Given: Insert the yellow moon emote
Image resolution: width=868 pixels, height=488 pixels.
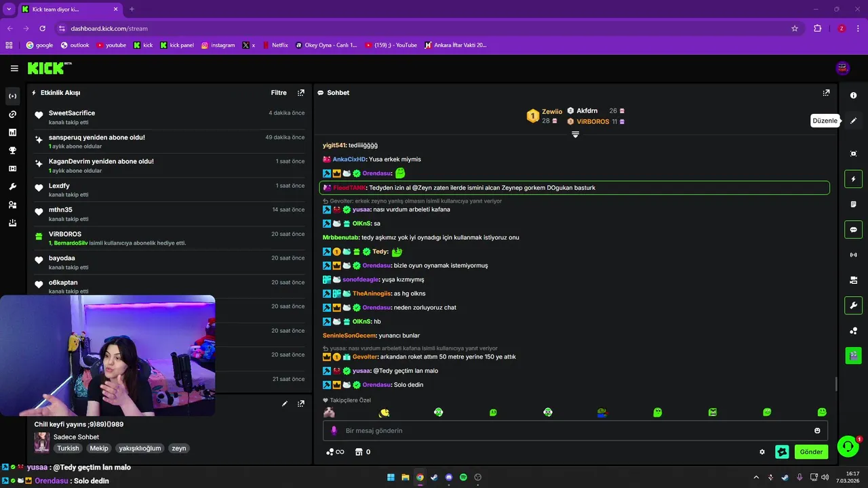Looking at the screenshot, I should (384, 412).
